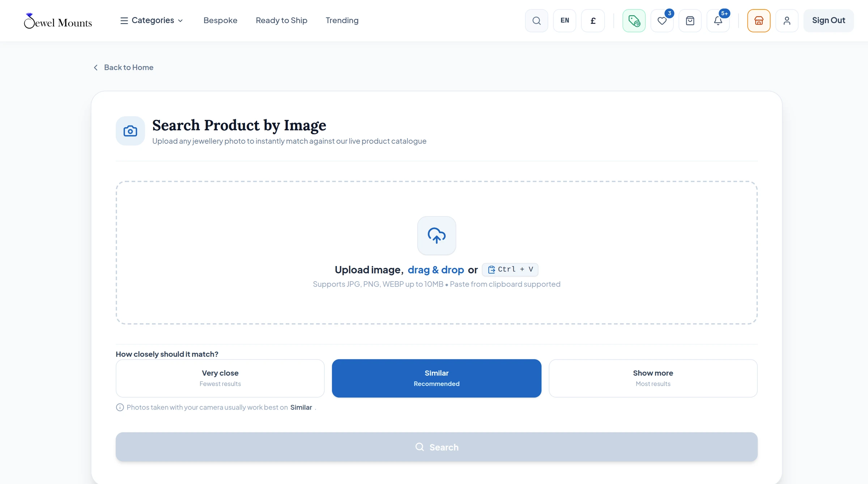Click the camera icon beside page title
868x484 pixels.
tap(130, 131)
